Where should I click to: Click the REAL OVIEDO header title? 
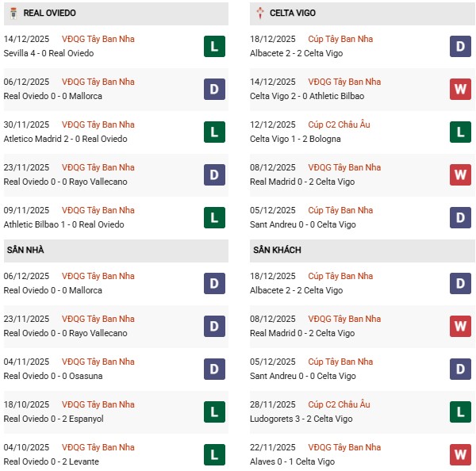click(x=50, y=13)
